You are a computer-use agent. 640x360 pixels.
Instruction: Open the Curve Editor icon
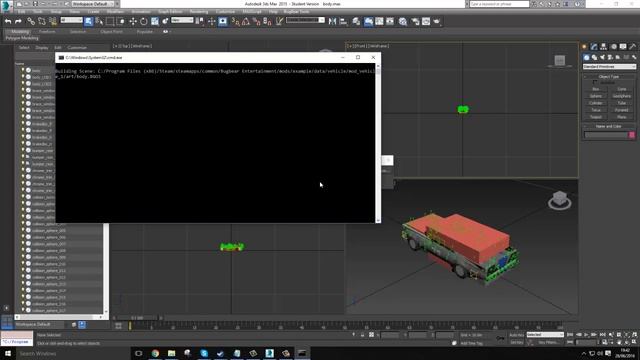pyautogui.click(x=379, y=21)
